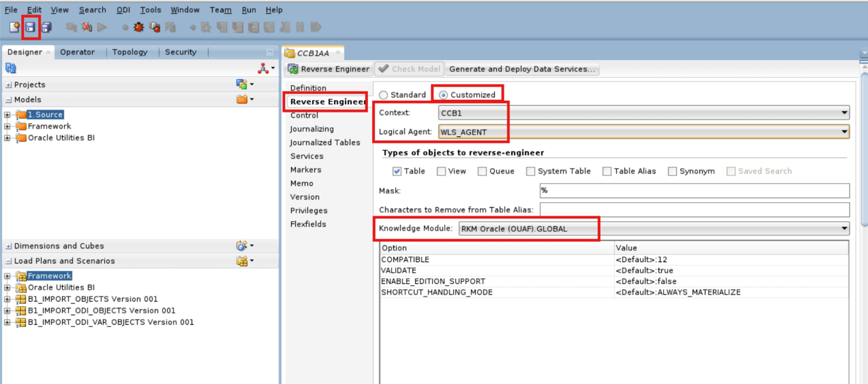Viewport: 868px width, 384px height.
Task: Click the attach debugger plug icon
Action: (154, 27)
